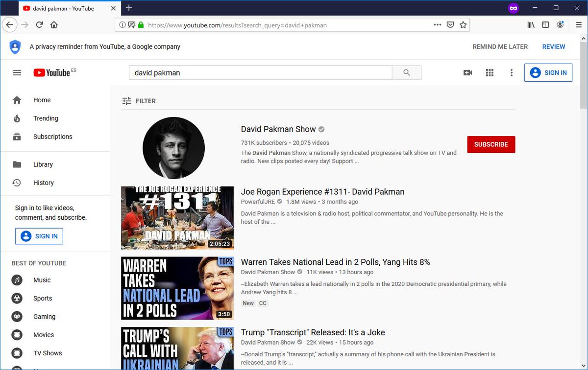Screen dimensions: 588x370
Task: Click the Trending flame icon
Action: click(17, 118)
